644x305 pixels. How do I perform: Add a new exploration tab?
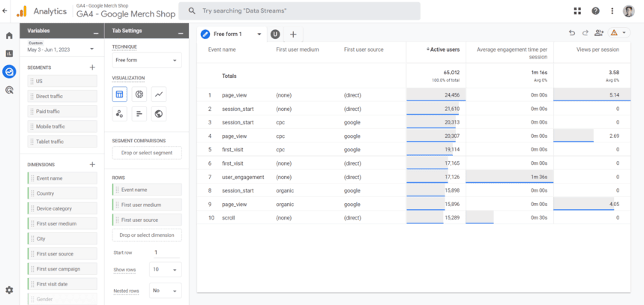pos(293,34)
